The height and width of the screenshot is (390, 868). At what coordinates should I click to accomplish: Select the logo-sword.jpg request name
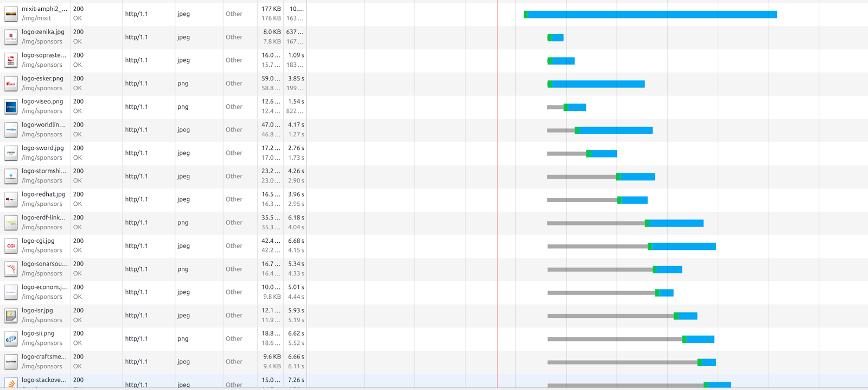click(x=43, y=148)
